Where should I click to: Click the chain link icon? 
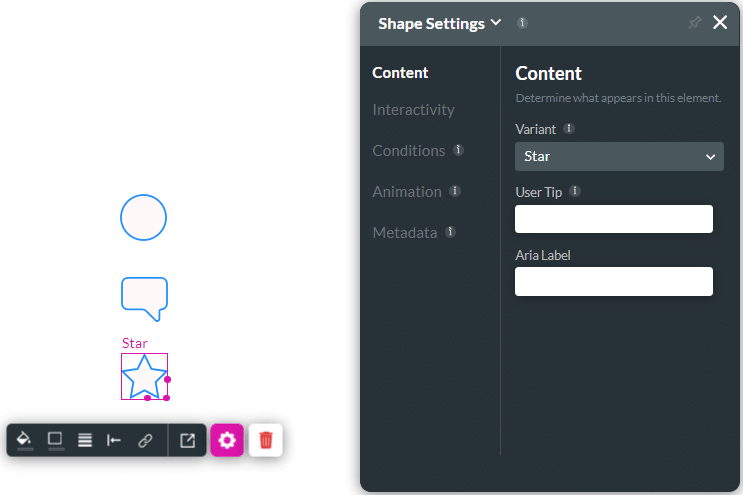click(x=145, y=440)
